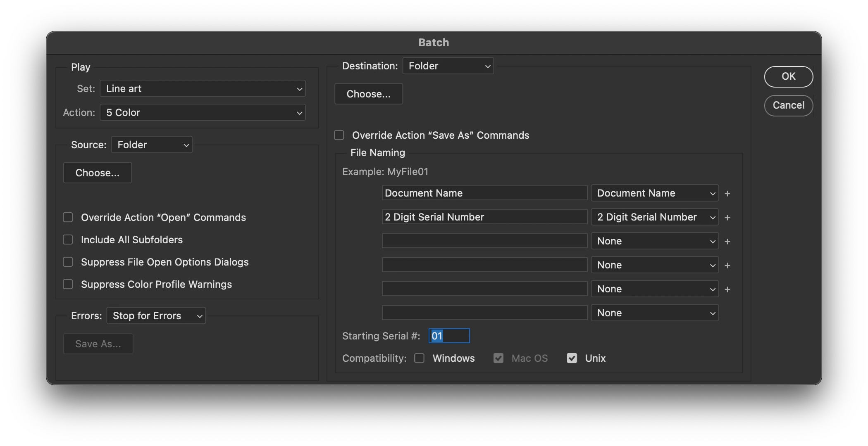Image resolution: width=868 pixels, height=446 pixels.
Task: Click Choose button under Source
Action: (x=98, y=173)
